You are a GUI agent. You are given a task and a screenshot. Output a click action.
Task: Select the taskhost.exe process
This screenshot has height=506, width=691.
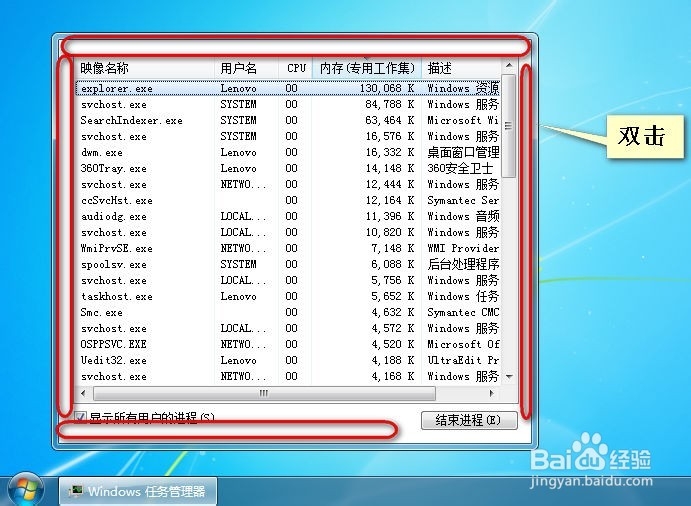coord(288,296)
